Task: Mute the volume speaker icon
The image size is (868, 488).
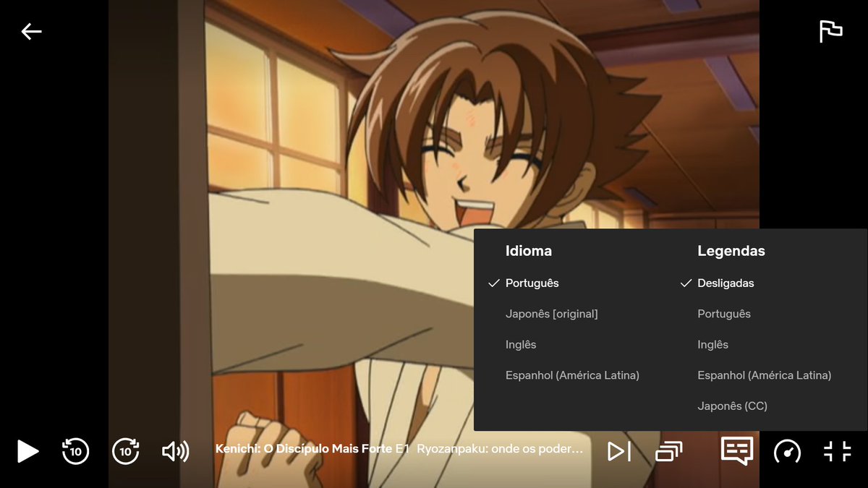Action: tap(176, 452)
